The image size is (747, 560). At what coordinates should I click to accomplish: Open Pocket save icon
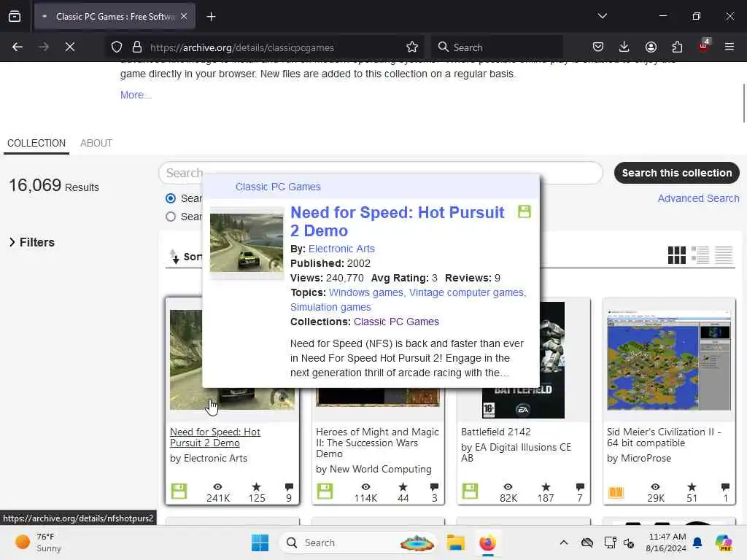click(598, 47)
